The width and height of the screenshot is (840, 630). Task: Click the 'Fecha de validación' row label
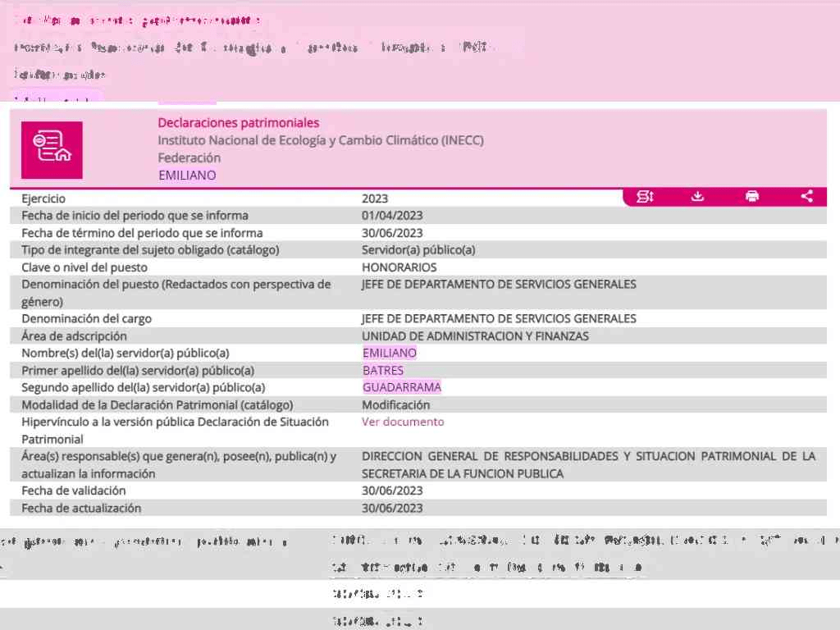74,491
